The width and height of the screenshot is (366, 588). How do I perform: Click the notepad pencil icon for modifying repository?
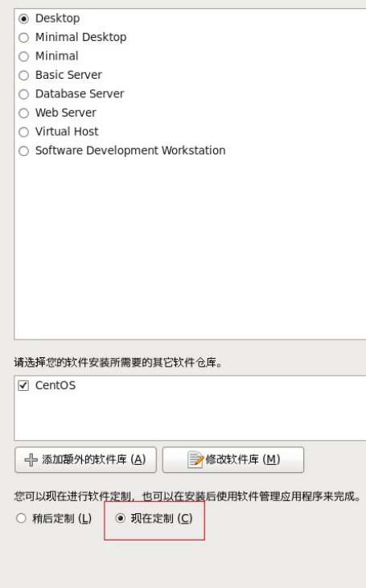pos(195,460)
